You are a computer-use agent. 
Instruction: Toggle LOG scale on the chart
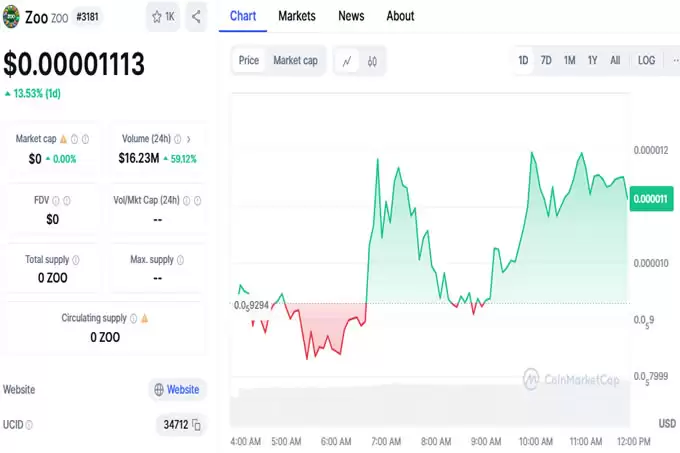[x=647, y=61]
